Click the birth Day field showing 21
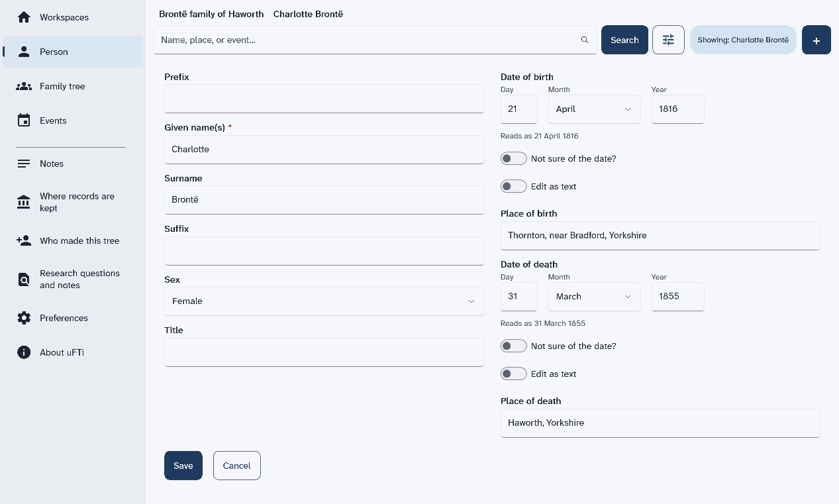 [519, 109]
